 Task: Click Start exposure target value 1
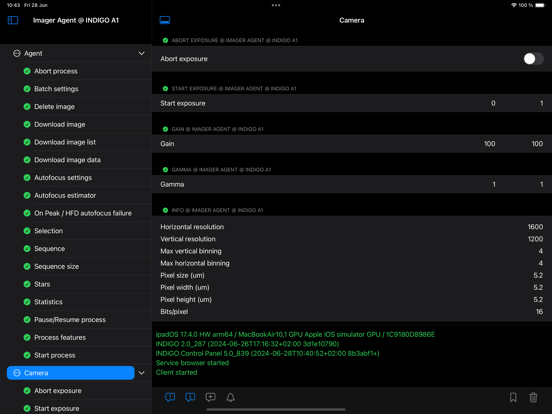pyautogui.click(x=541, y=103)
